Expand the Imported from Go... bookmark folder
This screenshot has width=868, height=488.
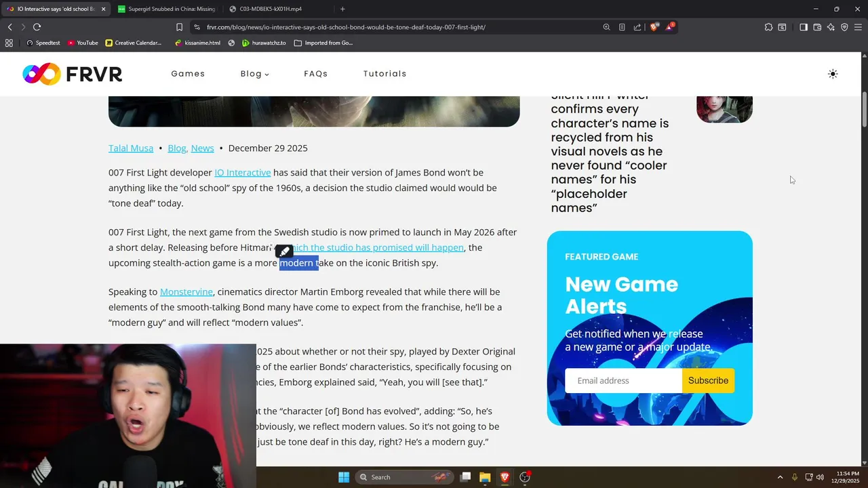point(323,43)
